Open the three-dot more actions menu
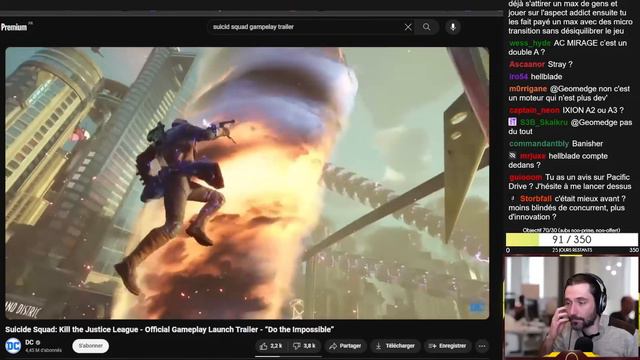This screenshot has height=360, width=640. (x=482, y=346)
